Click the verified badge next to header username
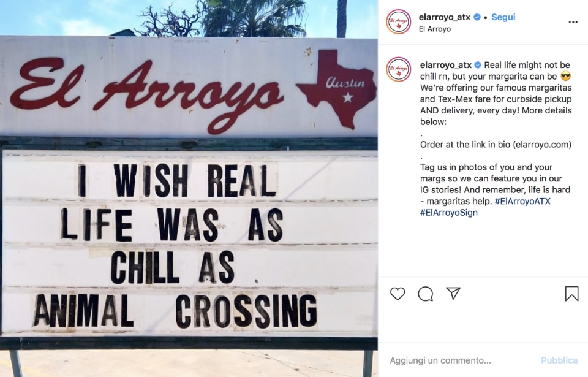Viewport: 588px width, 377px height. click(x=477, y=17)
